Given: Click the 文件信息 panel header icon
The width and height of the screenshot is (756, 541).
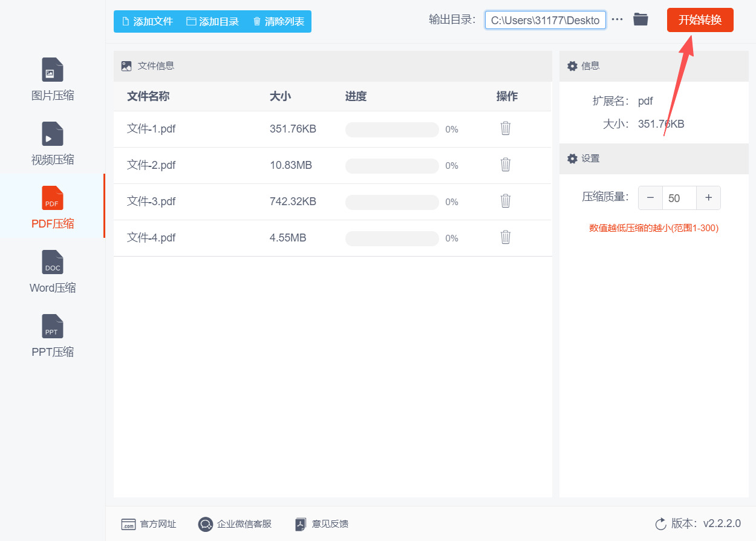Looking at the screenshot, I should tap(126, 66).
